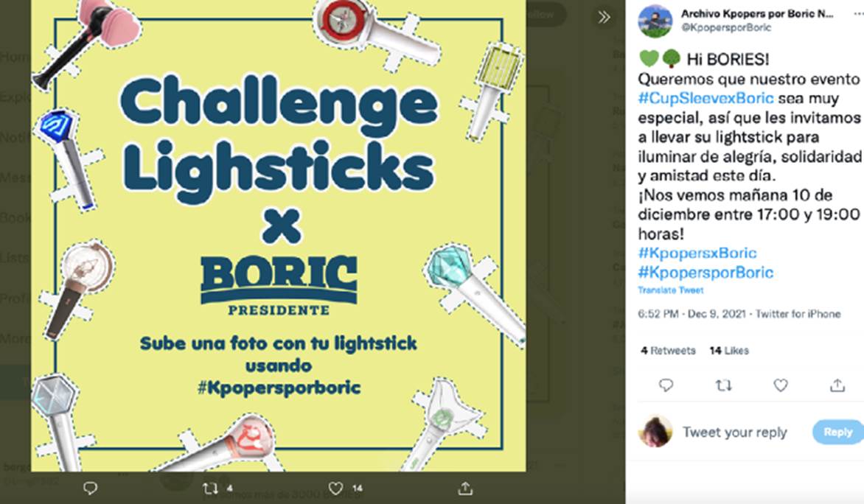The height and width of the screenshot is (504, 864).
Task: Click the share icon in the tweet panel
Action: click(837, 385)
